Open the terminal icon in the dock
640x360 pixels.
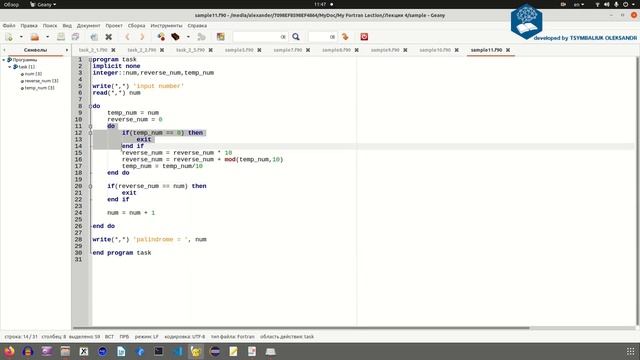[159, 351]
